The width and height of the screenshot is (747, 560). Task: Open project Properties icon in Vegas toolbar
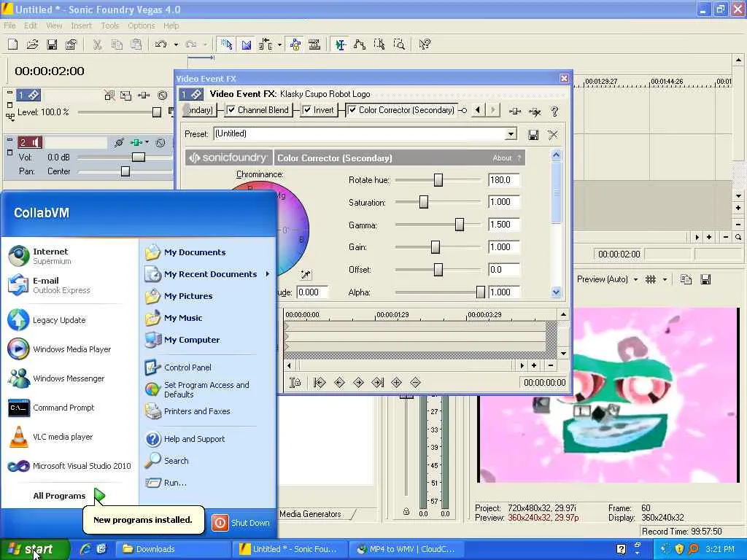click(x=71, y=44)
